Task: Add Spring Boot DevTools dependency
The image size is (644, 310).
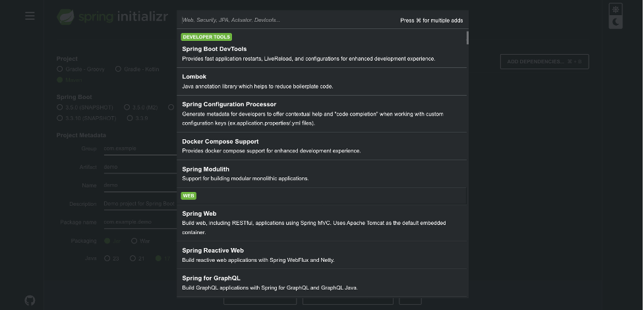Action: tap(322, 54)
